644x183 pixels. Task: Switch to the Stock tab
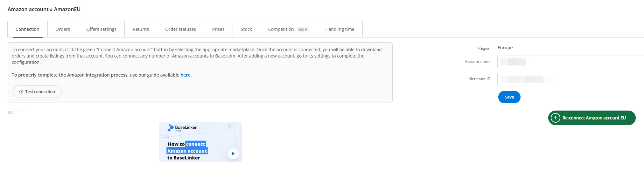tap(246, 29)
